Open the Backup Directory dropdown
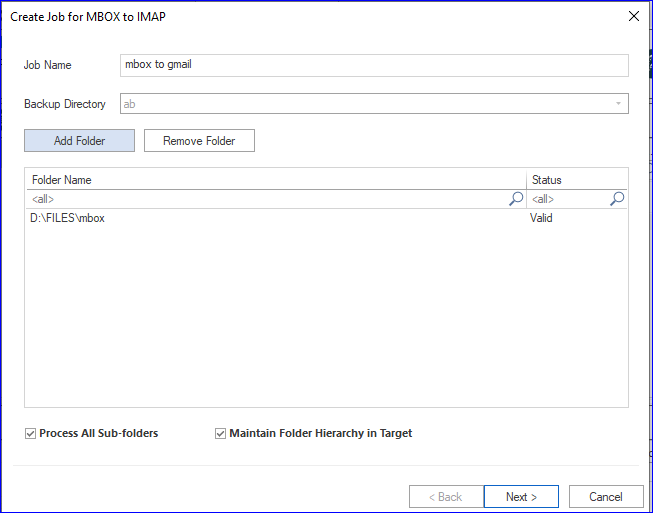The height and width of the screenshot is (513, 653). [x=618, y=104]
